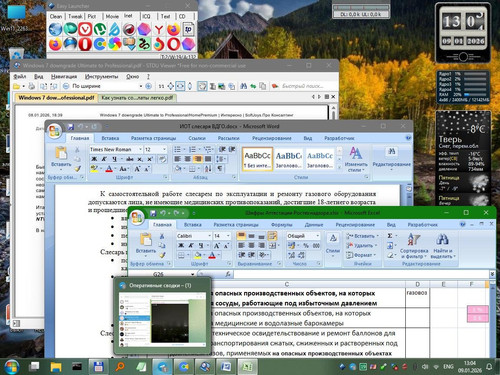Screen dimensions: 500x375
Task: Click the Insert Function fx button in Excel
Action: tap(228, 274)
